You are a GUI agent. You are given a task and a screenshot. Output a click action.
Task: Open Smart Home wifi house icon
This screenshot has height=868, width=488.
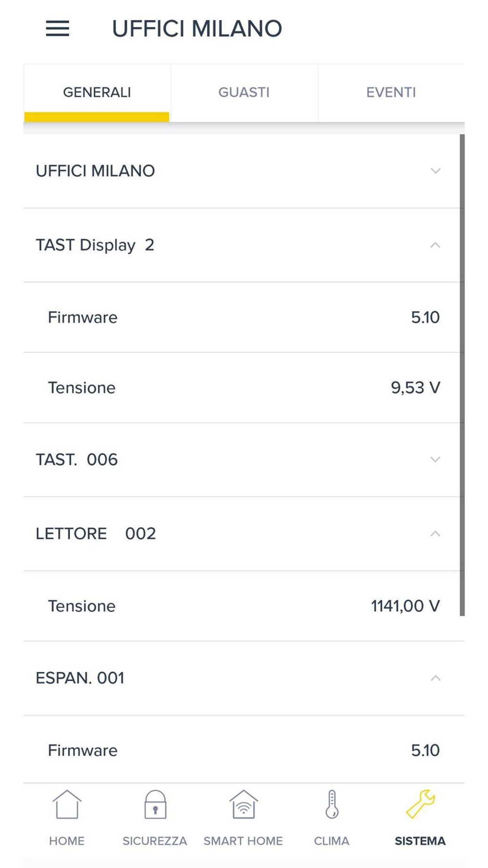tap(244, 804)
